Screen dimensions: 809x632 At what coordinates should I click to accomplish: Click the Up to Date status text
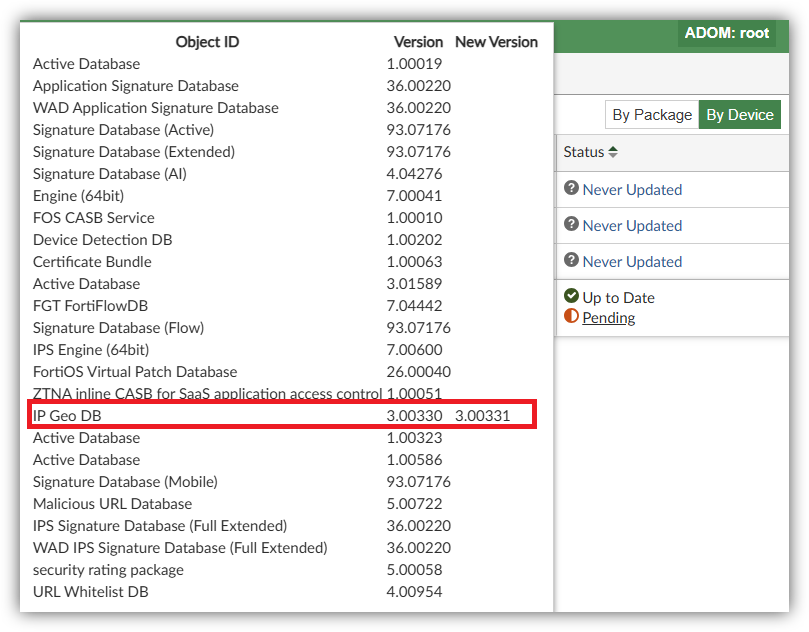coord(618,298)
